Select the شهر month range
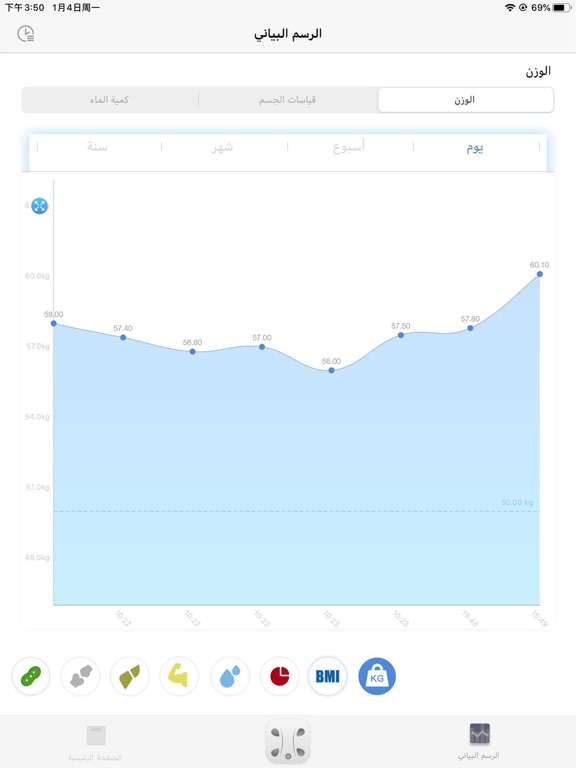Screen dimensions: 576x768 pos(223,147)
